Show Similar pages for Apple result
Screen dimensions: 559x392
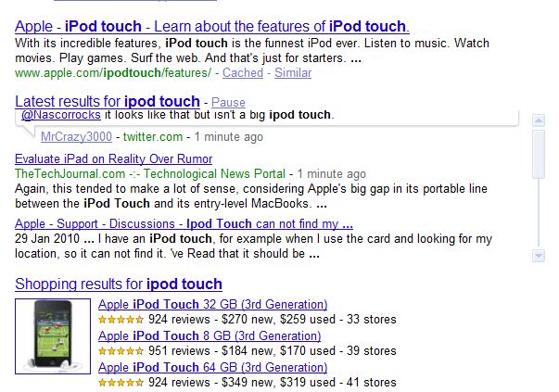[x=293, y=72]
